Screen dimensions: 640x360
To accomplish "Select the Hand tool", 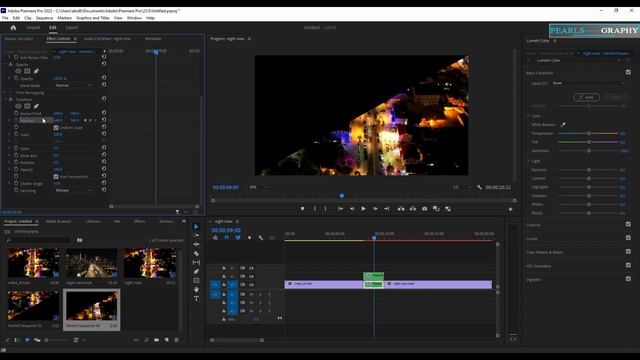I will tap(196, 289).
